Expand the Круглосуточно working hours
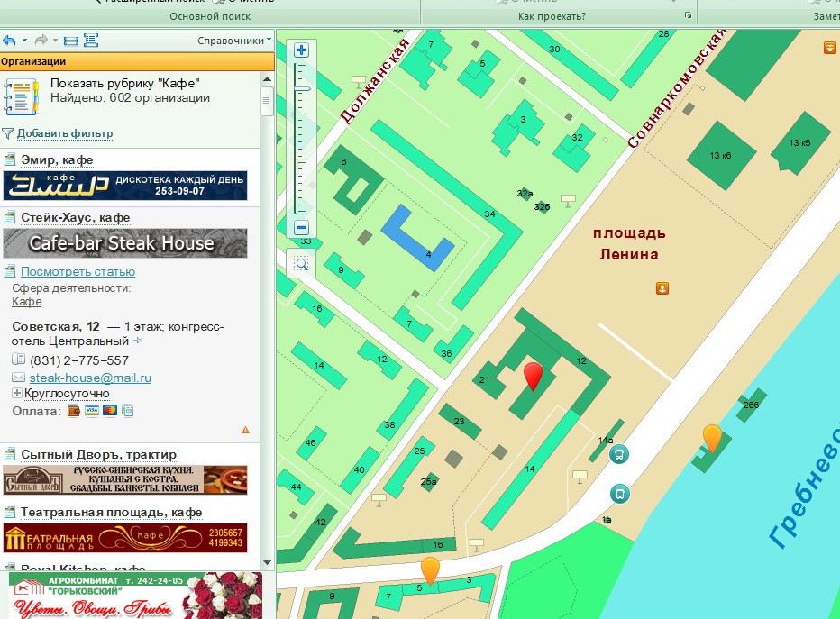The width and height of the screenshot is (840, 619). 17,393
